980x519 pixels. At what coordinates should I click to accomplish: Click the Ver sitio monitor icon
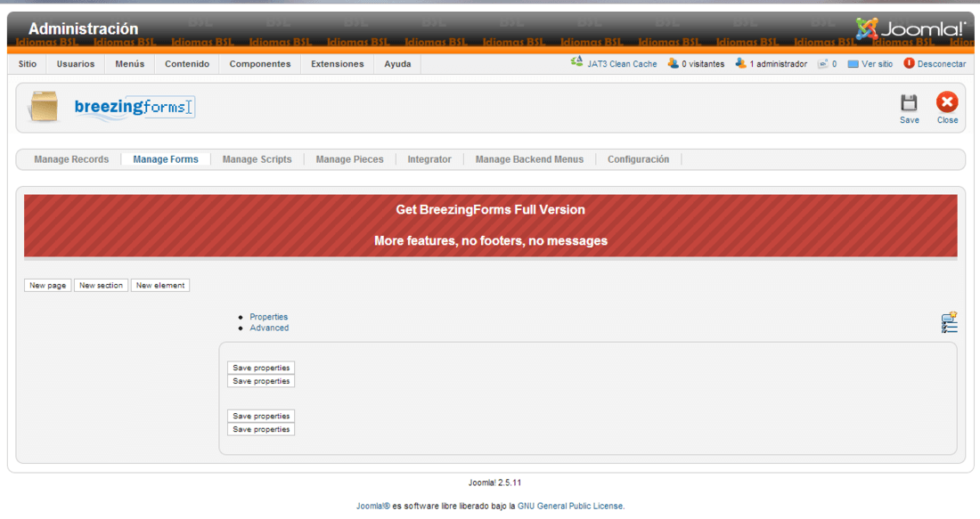853,64
